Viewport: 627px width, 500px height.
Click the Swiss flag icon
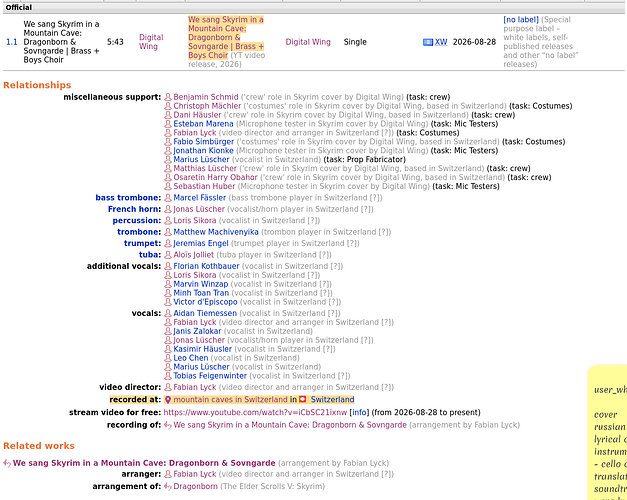tap(303, 400)
